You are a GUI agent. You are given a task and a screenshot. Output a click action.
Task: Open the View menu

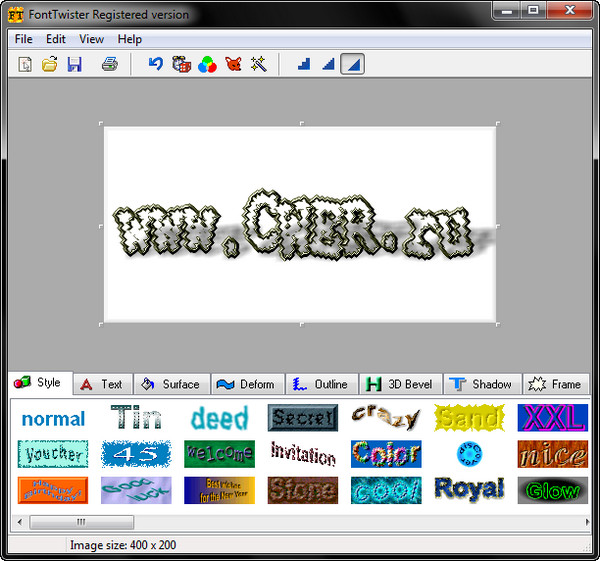(x=91, y=39)
